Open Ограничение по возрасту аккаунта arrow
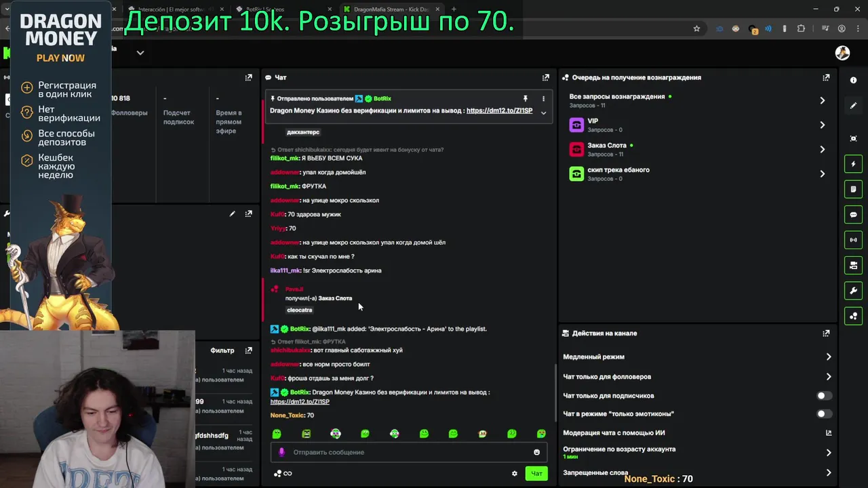Screen dimensions: 868x488 [828, 452]
